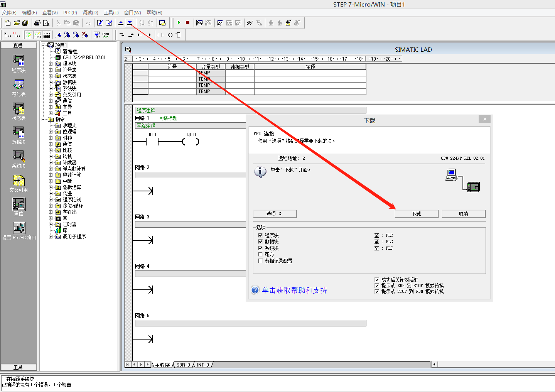Expand the 位逻辑 tree node
Image resolution: width=555 pixels, height=392 pixels.
click(51, 132)
